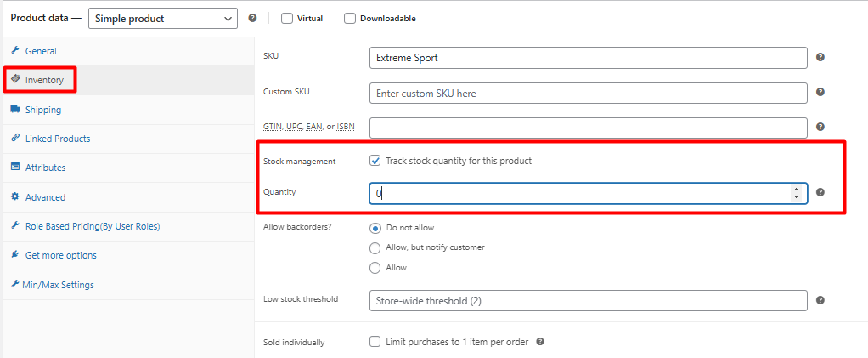Click help icon for GTIN, UPC, EAN field
Viewport: 868px width, 358px height.
(820, 127)
